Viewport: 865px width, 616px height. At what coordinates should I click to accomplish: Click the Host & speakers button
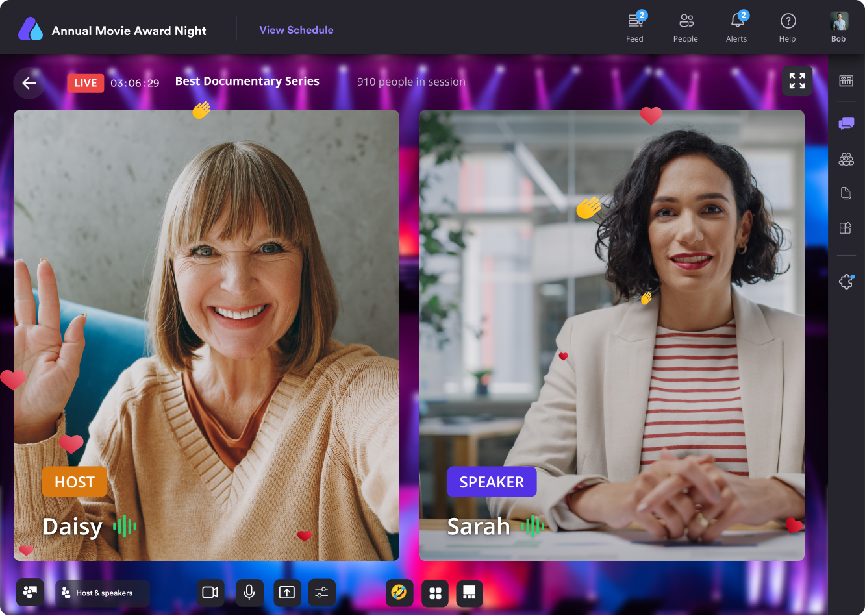[x=103, y=593]
